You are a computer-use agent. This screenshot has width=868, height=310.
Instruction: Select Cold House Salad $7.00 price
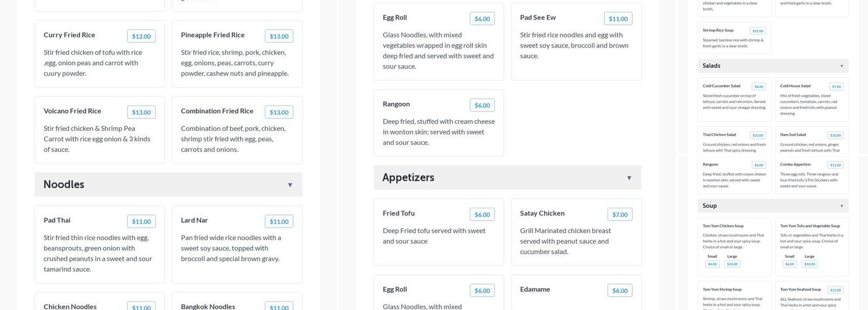pyautogui.click(x=836, y=86)
